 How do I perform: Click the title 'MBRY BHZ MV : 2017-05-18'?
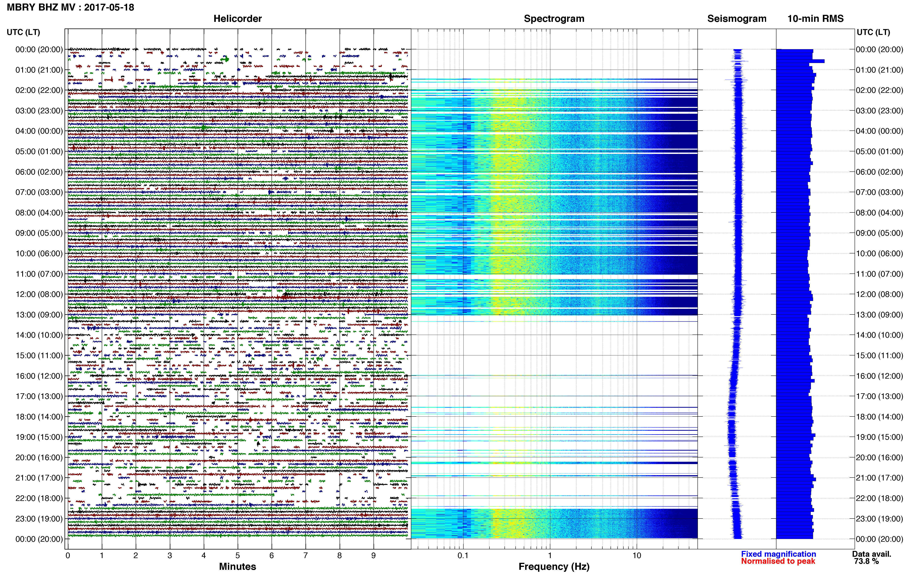(71, 7)
